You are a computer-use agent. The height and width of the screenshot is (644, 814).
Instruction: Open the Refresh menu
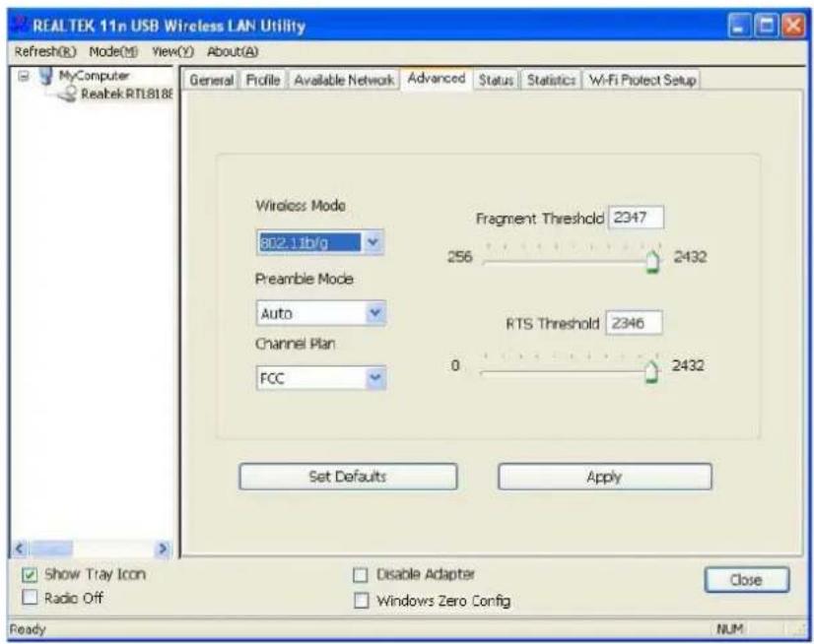[x=45, y=51]
